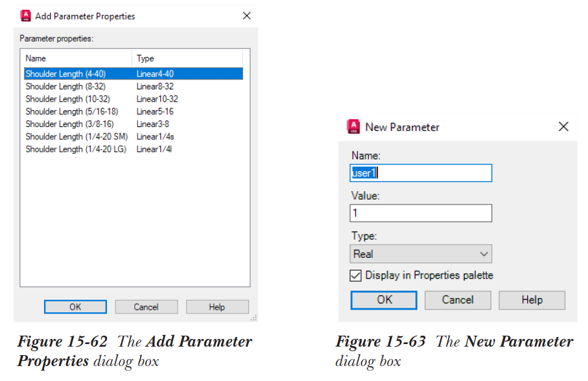Viewport: 588px width, 381px height.
Task: Select Shoulder Length (5/16-18) row
Action: click(x=134, y=111)
